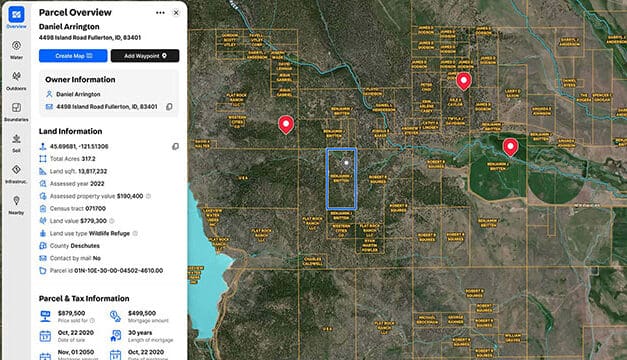Copy the owner mailing address
The image size is (627, 360).
(x=169, y=107)
